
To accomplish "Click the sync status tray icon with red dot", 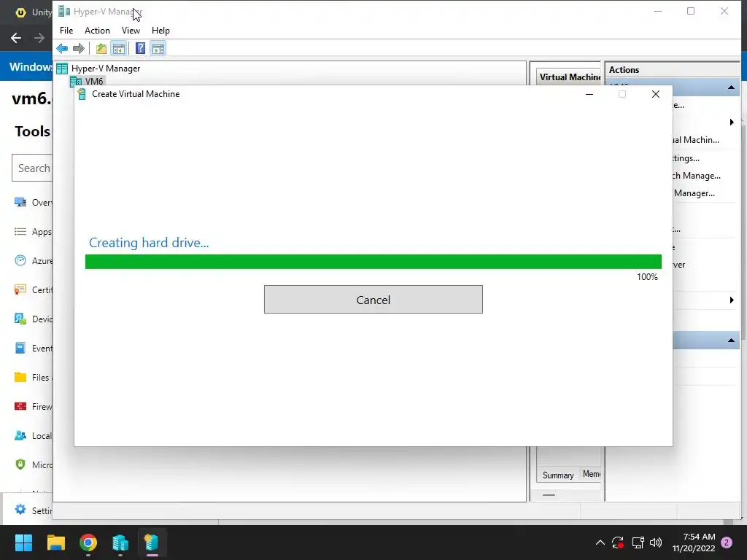I will [x=618, y=542].
